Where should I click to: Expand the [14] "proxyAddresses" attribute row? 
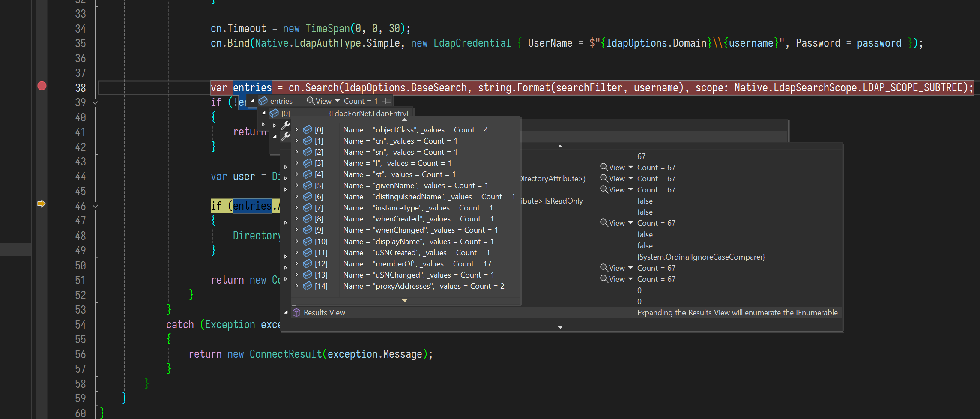pos(296,286)
